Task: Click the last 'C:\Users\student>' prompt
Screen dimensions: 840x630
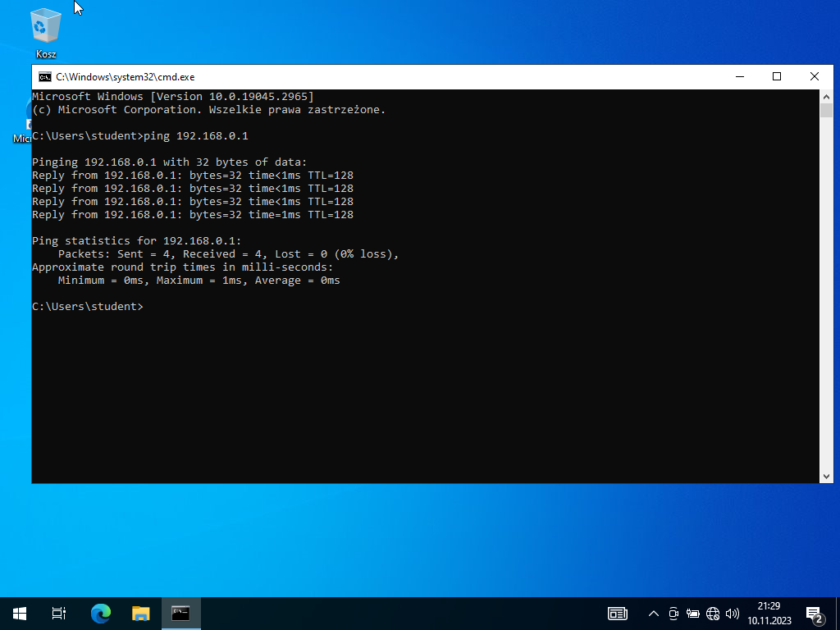Action: [87, 307]
